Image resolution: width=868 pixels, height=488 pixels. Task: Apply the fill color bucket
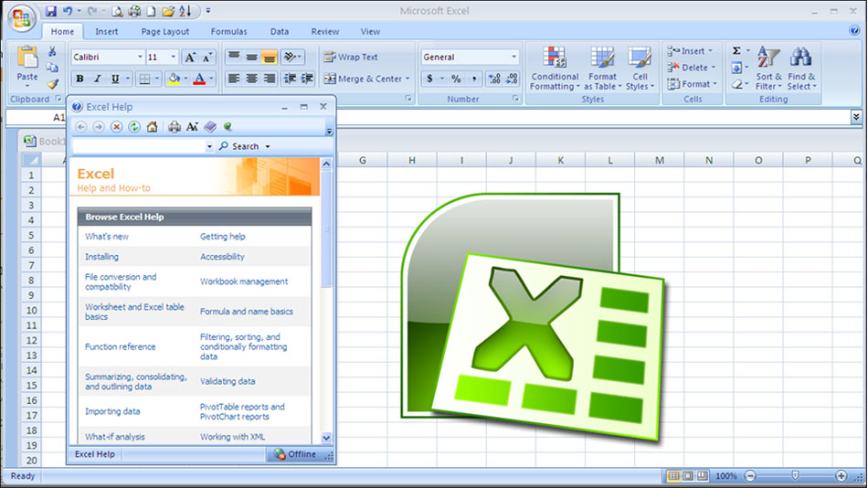point(174,79)
